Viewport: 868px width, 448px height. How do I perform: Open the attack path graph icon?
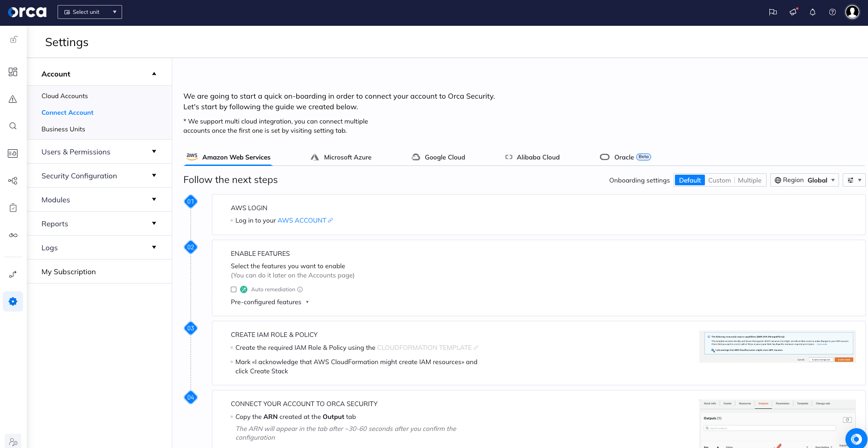coord(13,181)
